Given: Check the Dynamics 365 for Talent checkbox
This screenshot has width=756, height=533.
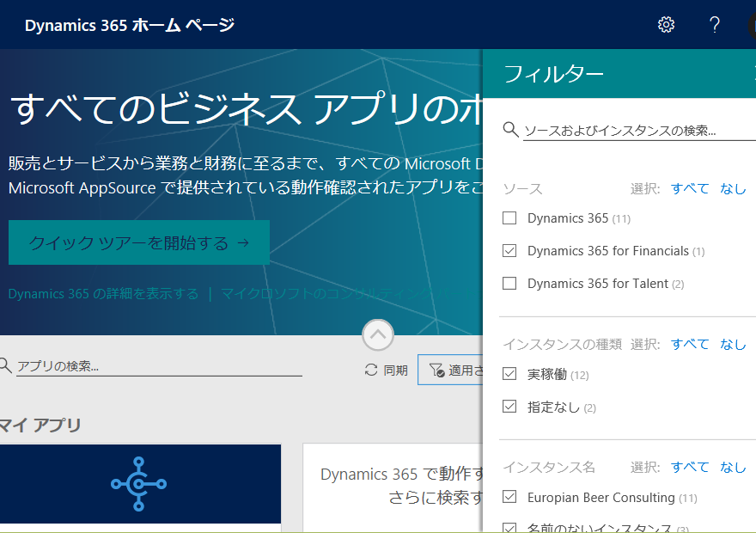Looking at the screenshot, I should coord(509,283).
